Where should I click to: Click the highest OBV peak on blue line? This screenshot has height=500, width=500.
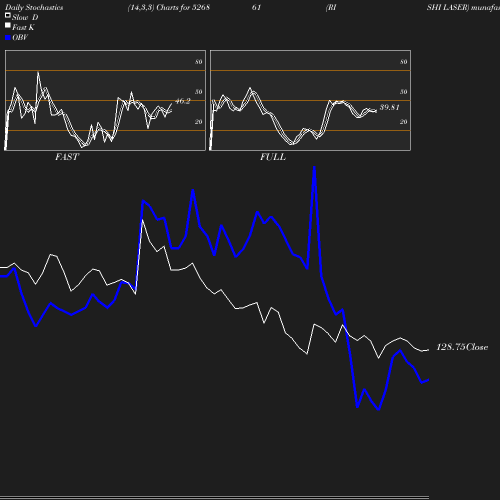314,168
